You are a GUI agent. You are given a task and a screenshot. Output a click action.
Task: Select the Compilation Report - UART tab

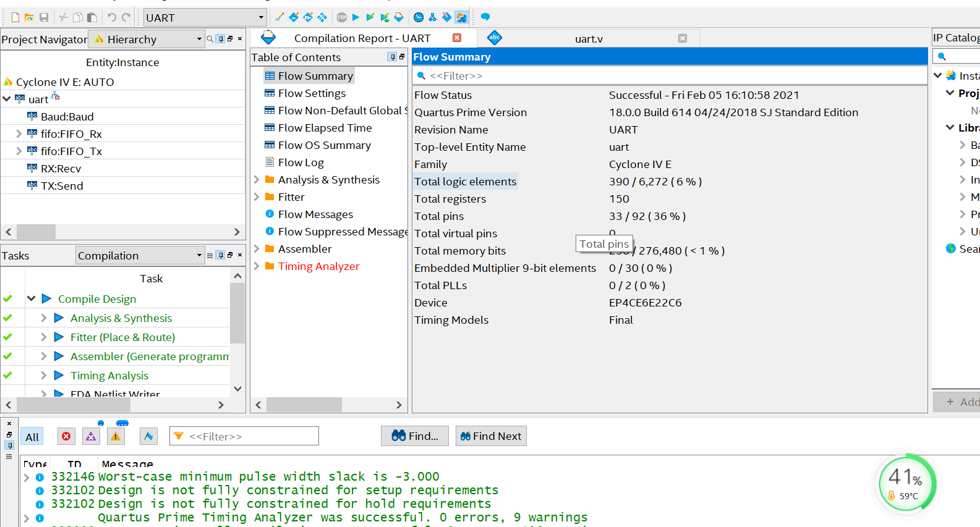[x=362, y=38]
